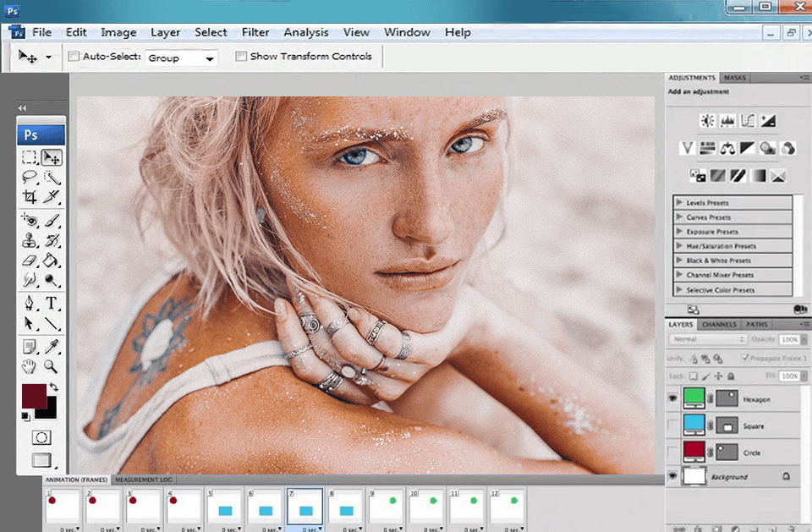Viewport: 812px width, 532px height.
Task: Switch to the Channels tab
Action: (719, 324)
